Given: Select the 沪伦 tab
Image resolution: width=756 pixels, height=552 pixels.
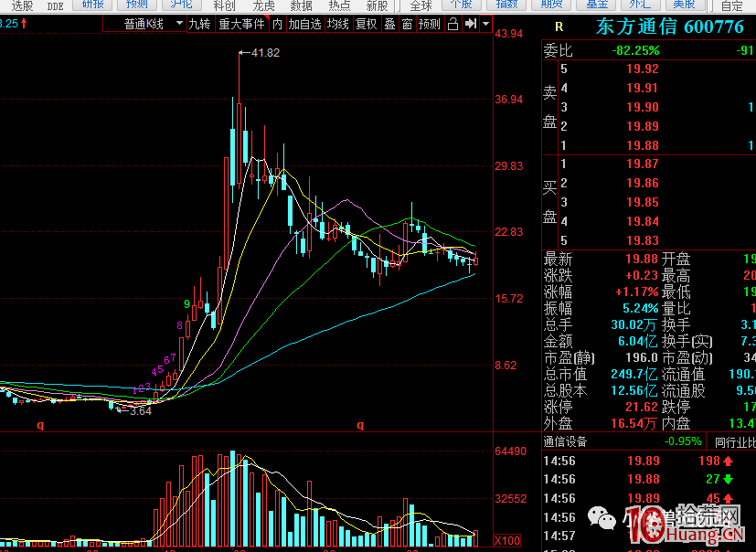Looking at the screenshot, I should point(181,5).
